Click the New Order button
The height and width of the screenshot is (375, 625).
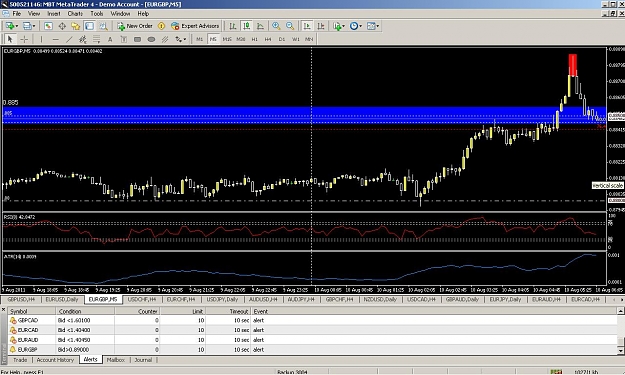[x=135, y=26]
